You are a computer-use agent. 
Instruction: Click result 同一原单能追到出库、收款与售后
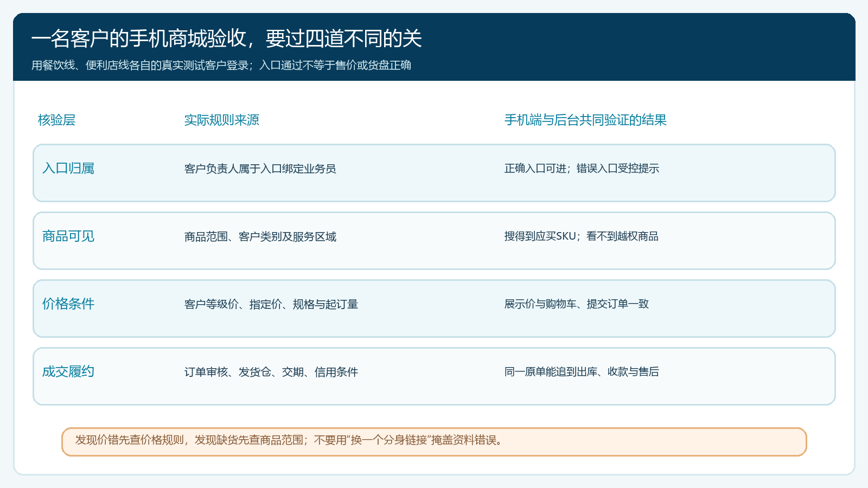click(x=582, y=372)
